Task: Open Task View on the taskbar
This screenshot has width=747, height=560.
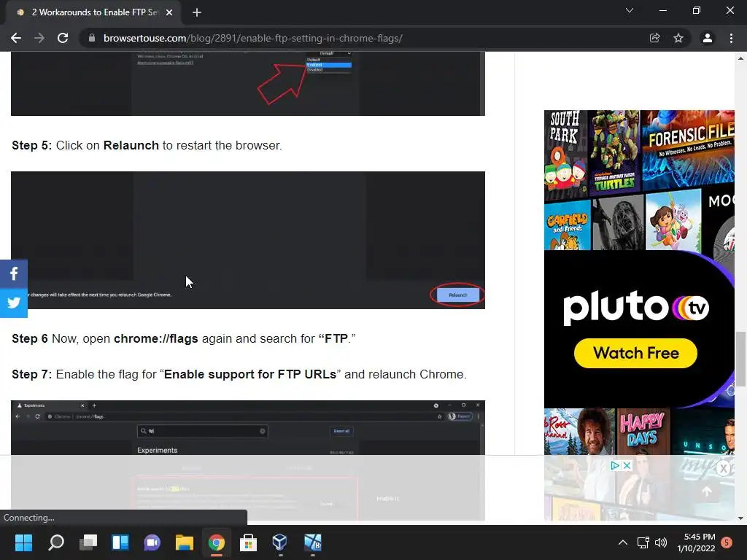Action: click(88, 542)
